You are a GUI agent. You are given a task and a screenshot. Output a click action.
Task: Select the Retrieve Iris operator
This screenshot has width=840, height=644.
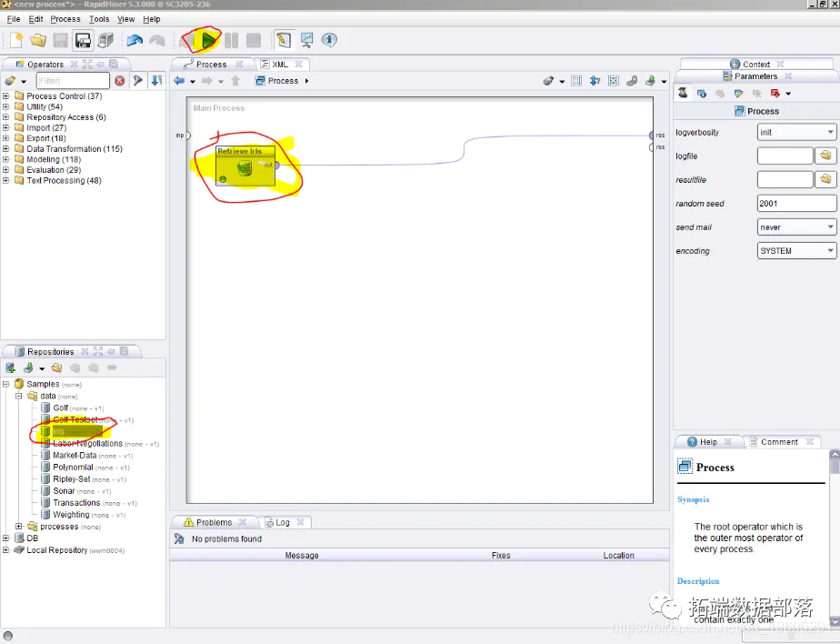click(245, 166)
